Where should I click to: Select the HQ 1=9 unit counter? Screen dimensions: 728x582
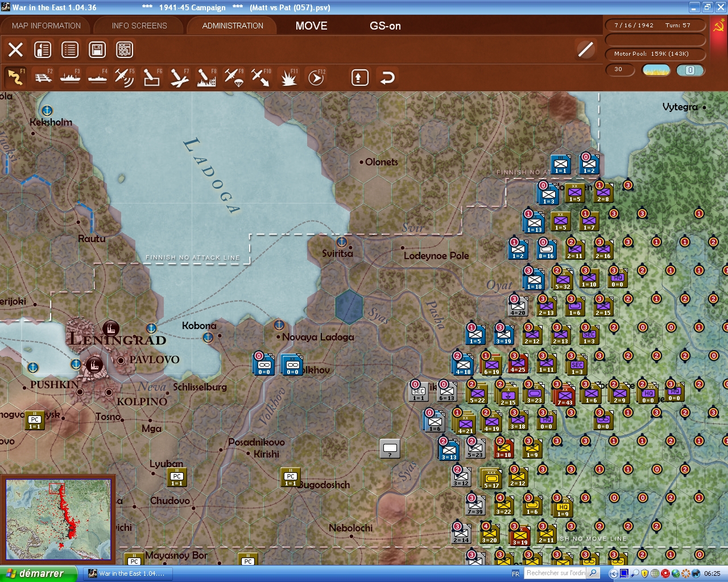coord(562,508)
